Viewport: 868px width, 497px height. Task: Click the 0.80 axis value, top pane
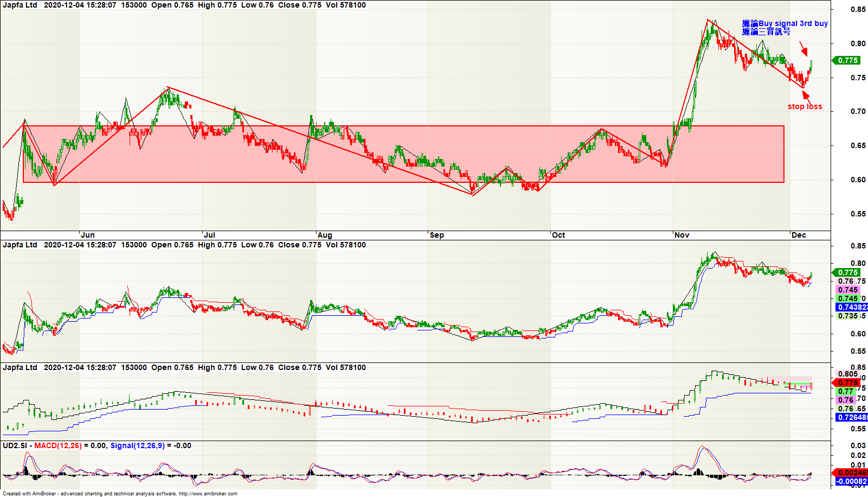click(858, 43)
